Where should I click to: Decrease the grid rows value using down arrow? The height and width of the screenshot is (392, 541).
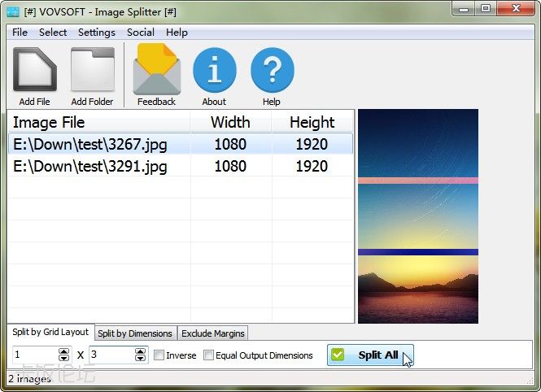pos(140,359)
